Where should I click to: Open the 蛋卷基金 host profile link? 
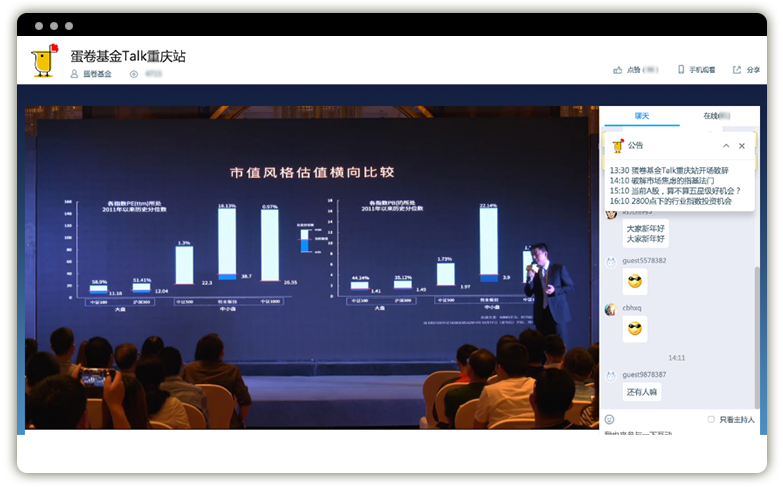[x=97, y=74]
